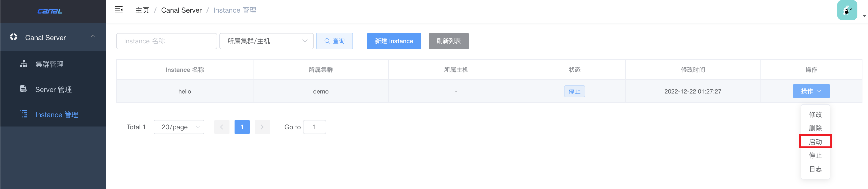Click the Instance 管理 list icon
The width and height of the screenshot is (868, 189).
24,114
